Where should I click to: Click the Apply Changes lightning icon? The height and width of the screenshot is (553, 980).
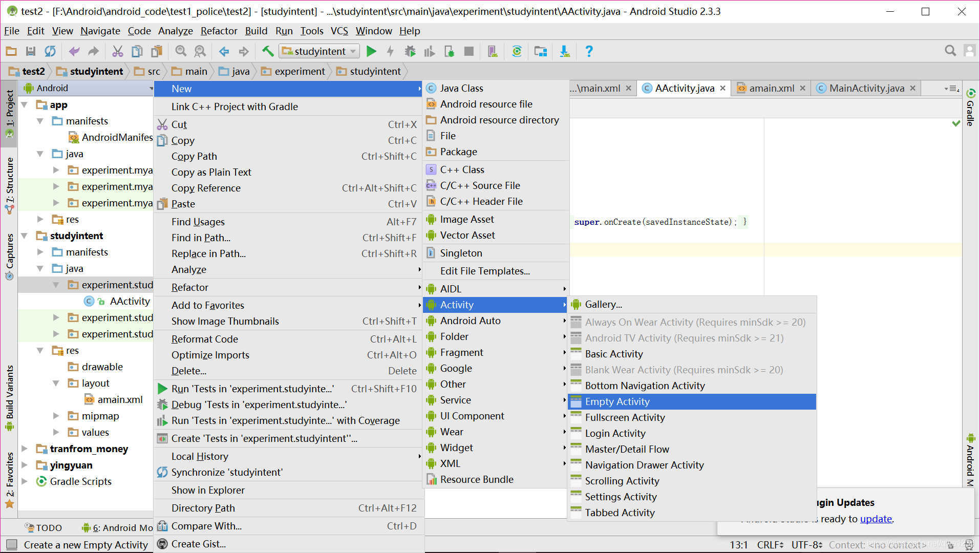390,51
